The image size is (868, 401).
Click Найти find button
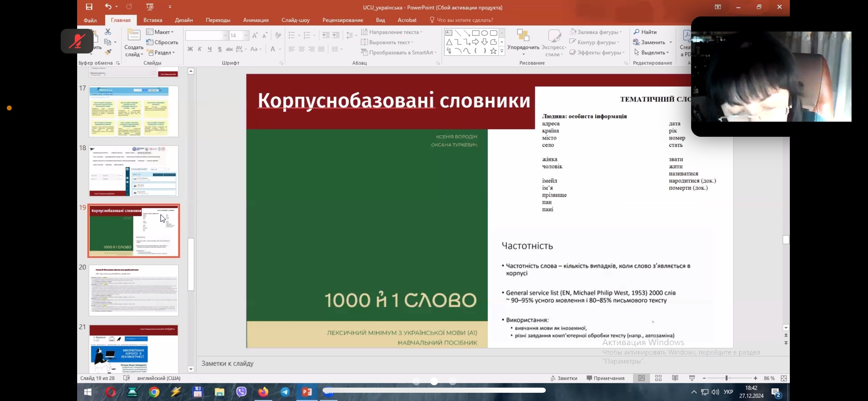pos(645,32)
